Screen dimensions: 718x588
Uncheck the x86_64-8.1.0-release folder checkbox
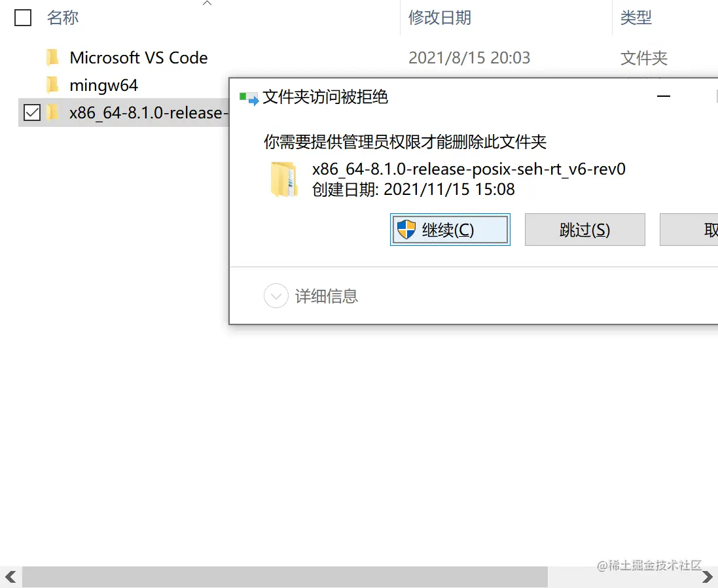32,112
